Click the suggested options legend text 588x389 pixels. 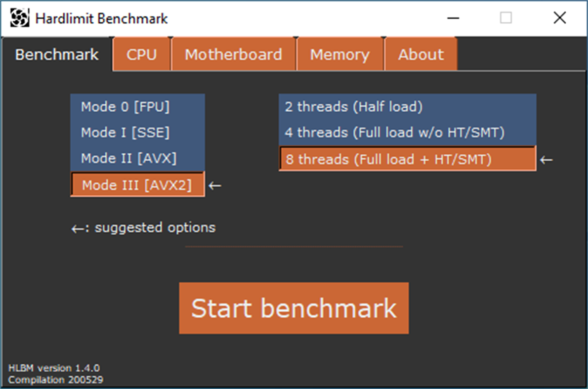[144, 228]
